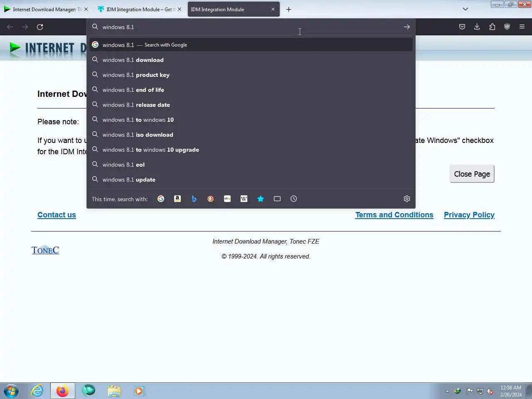The image size is (532, 399).
Task: Open the taskbar clock and date
Action: click(x=511, y=391)
